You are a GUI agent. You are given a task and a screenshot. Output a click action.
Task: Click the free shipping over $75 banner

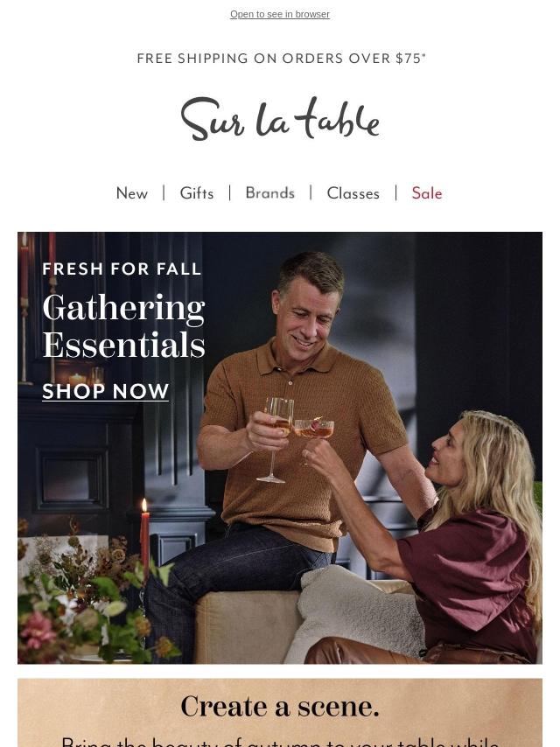click(281, 58)
